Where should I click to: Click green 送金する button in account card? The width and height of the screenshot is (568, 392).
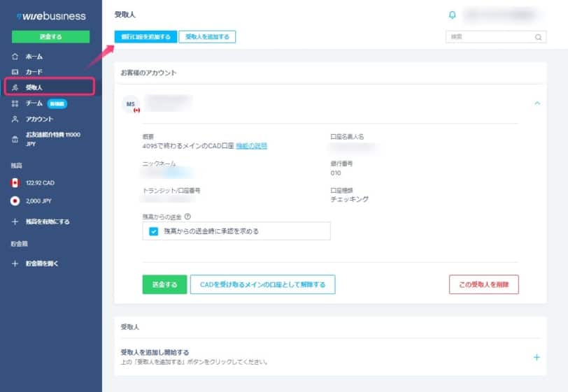pyautogui.click(x=164, y=284)
